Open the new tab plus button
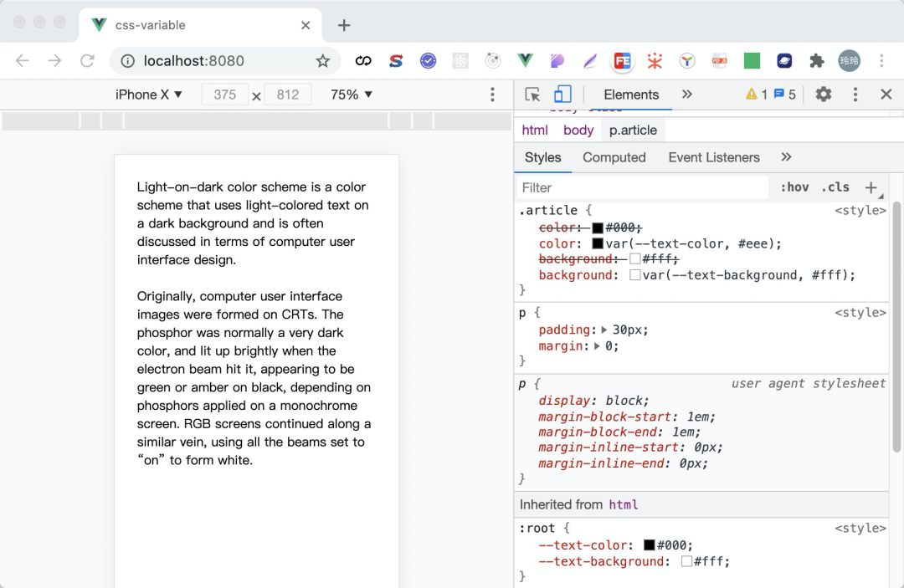Image resolution: width=904 pixels, height=588 pixels. pyautogui.click(x=344, y=25)
